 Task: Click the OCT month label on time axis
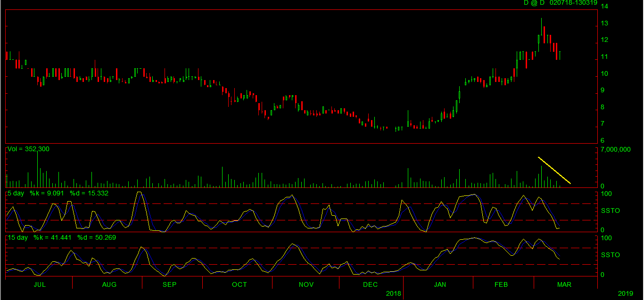point(239,284)
